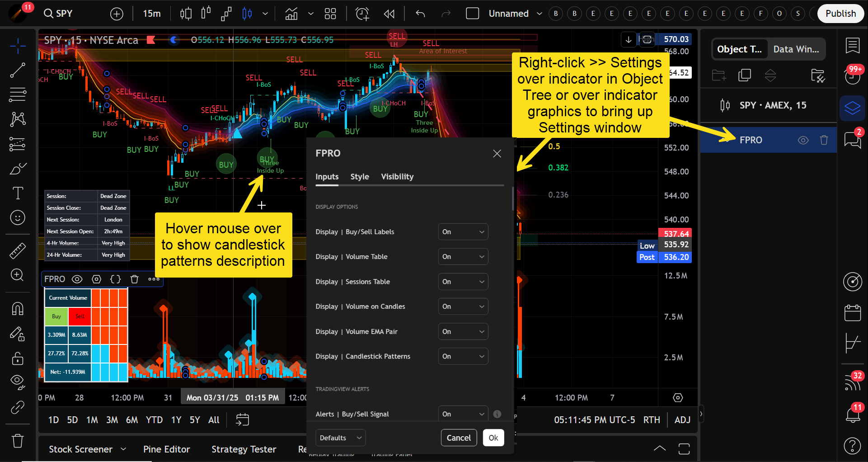The width and height of the screenshot is (868, 462).
Task: Open Display Buy/Sell Labels dropdown
Action: click(x=463, y=232)
